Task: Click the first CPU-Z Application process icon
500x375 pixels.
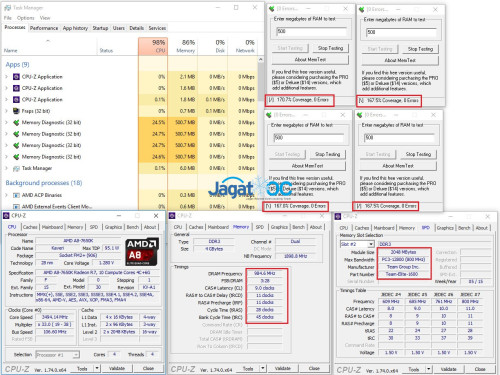Action: [16, 77]
